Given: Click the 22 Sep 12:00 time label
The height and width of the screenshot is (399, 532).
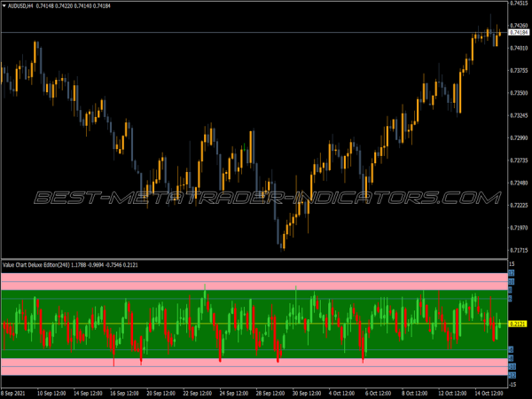Looking at the screenshot, I should pos(197,394).
